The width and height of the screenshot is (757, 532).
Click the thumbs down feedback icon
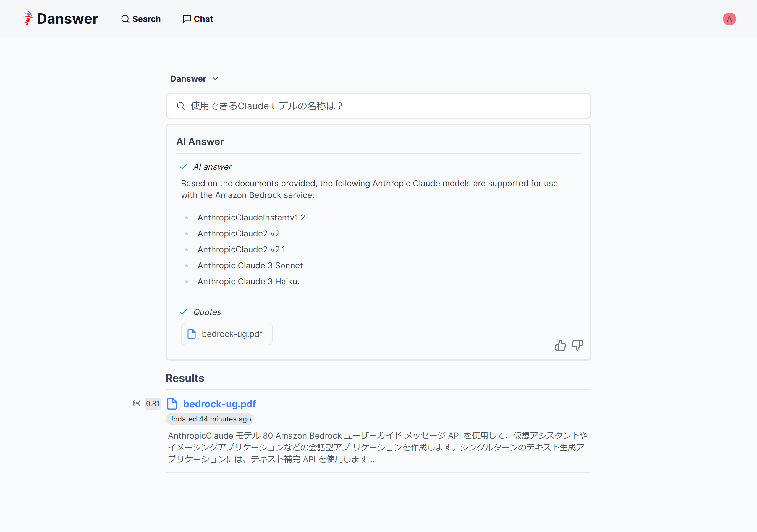[577, 345]
